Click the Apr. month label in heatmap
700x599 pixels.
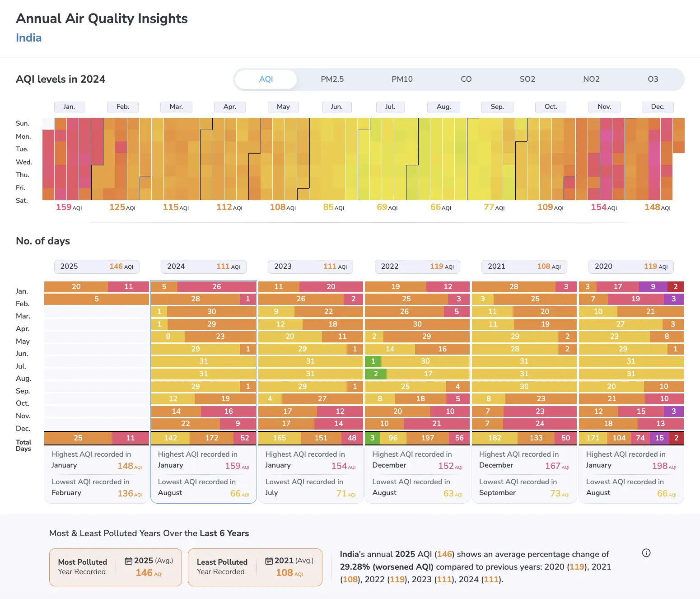click(230, 107)
